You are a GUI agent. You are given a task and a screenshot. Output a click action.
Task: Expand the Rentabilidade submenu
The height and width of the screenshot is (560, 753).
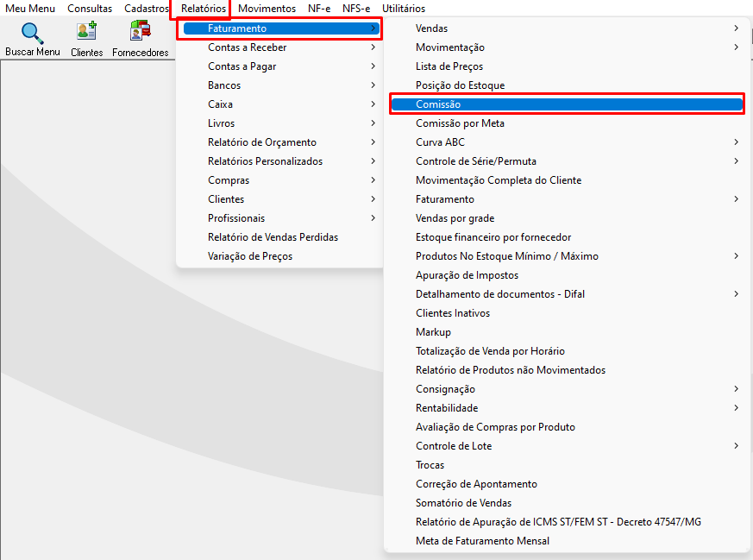(x=567, y=408)
